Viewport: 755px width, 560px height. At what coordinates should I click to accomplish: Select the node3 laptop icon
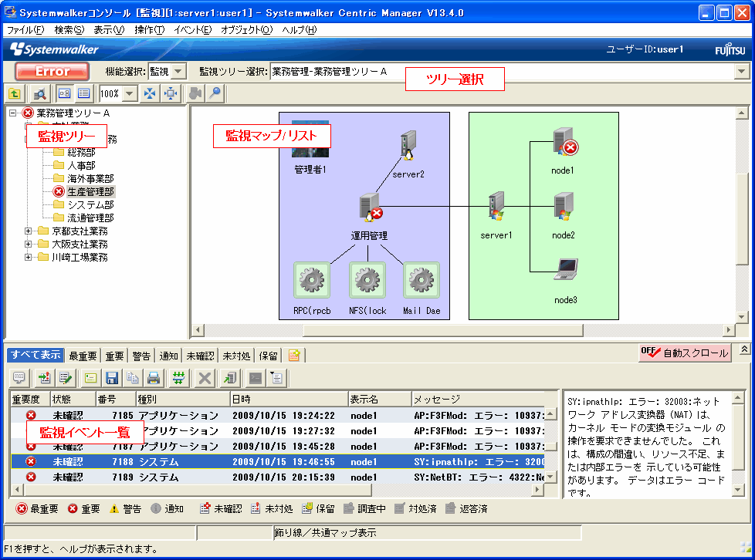pyautogui.click(x=566, y=269)
